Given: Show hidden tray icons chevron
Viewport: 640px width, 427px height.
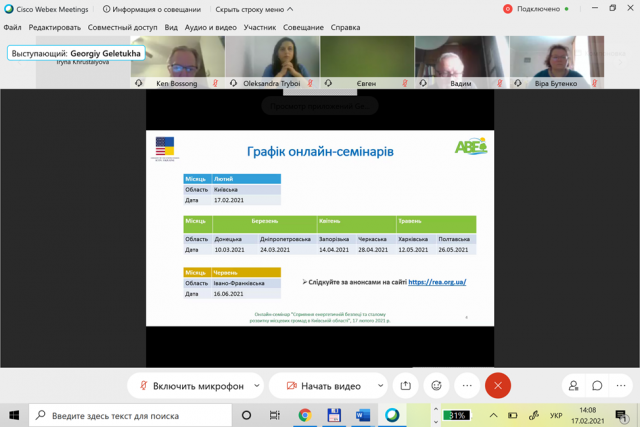Looking at the screenshot, I should click(493, 416).
